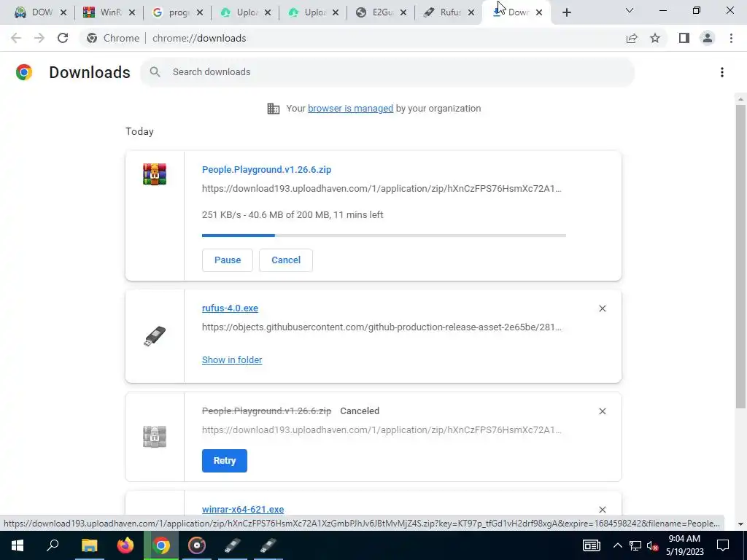Open the notification center icon
Image resolution: width=747 pixels, height=560 pixels.
pos(723,545)
